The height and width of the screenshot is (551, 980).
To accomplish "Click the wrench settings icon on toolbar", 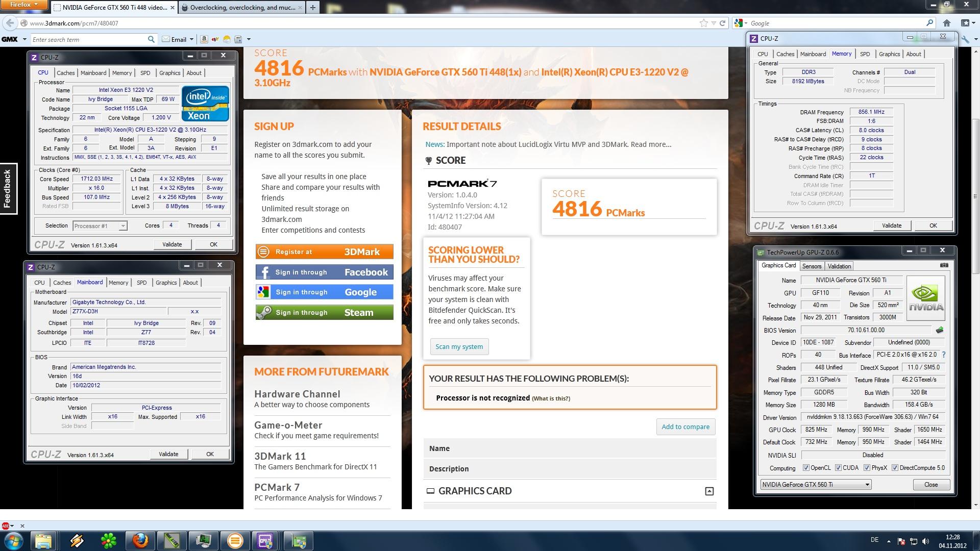I will [965, 39].
